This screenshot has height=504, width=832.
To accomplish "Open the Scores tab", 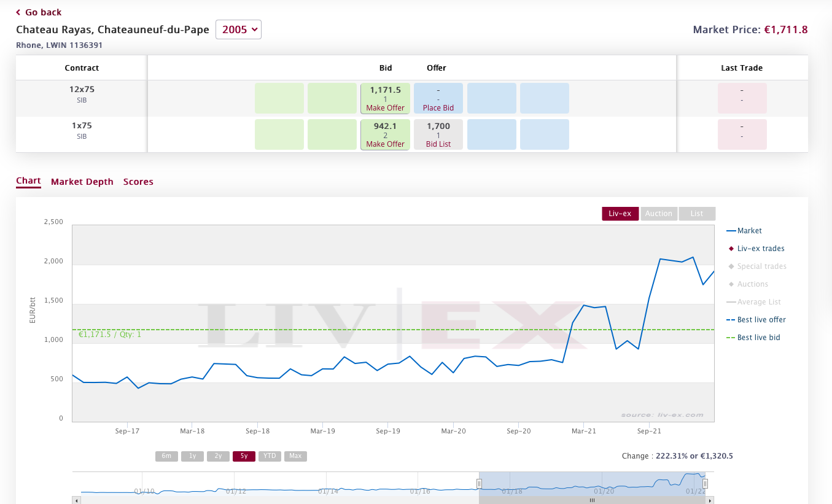I will coord(138,182).
